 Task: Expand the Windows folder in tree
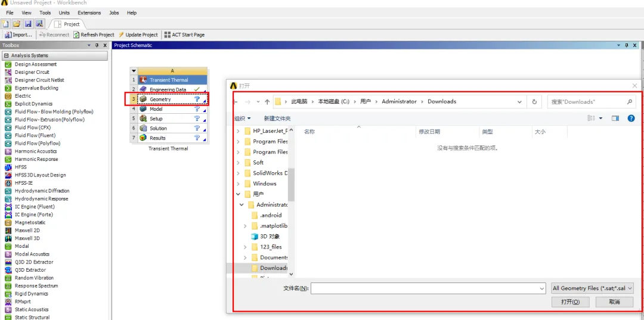238,184
